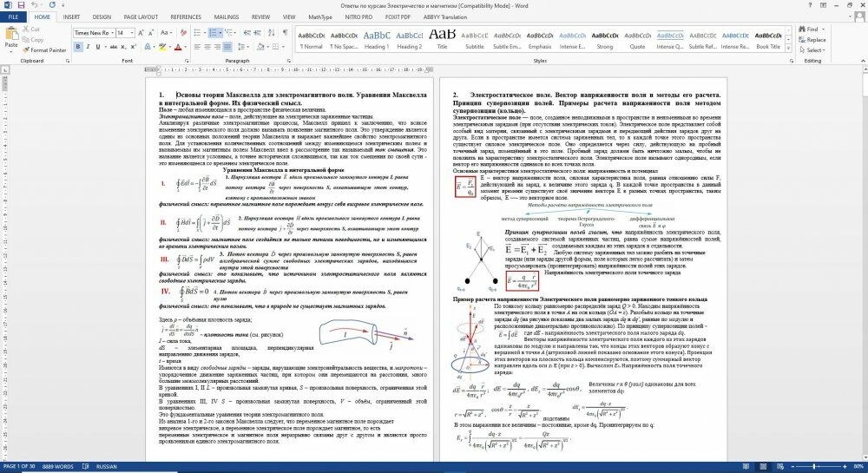
Task: Open the PAGE LAYOUT ribbon tab
Action: pos(141,16)
